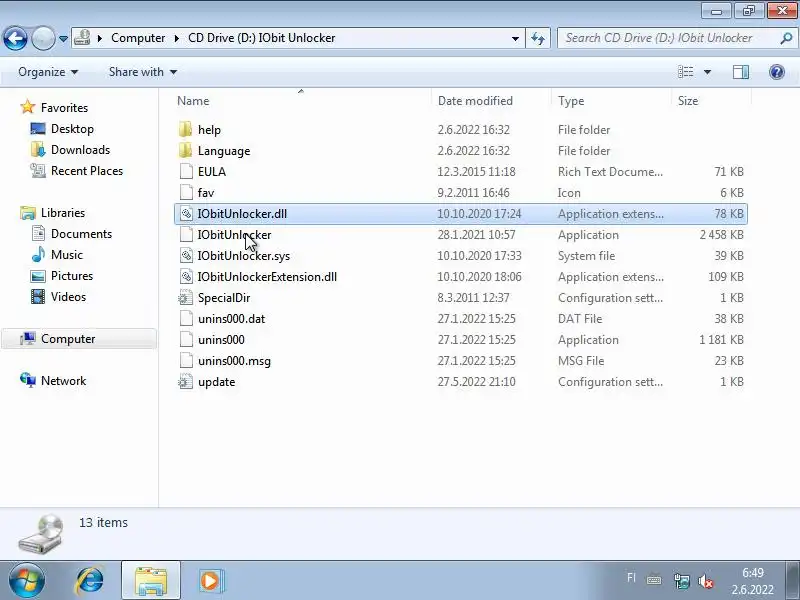The height and width of the screenshot is (600, 800).
Task: Click the Windows Explorer taskbar button
Action: pyautogui.click(x=151, y=580)
